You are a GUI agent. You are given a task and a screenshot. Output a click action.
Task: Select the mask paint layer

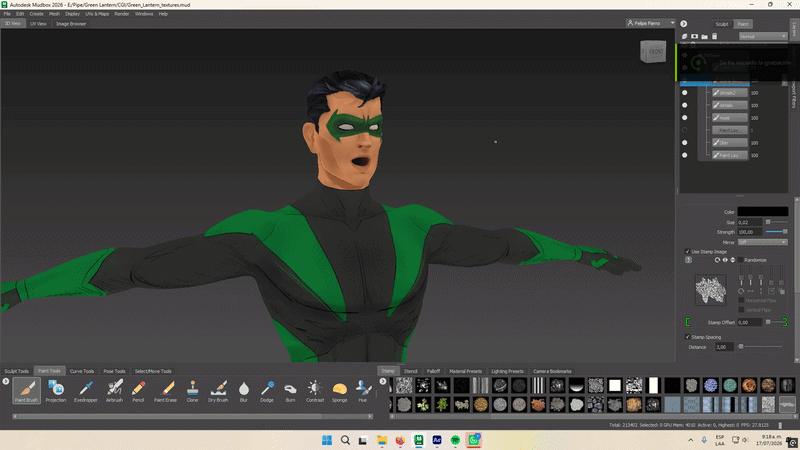pyautogui.click(x=730, y=118)
